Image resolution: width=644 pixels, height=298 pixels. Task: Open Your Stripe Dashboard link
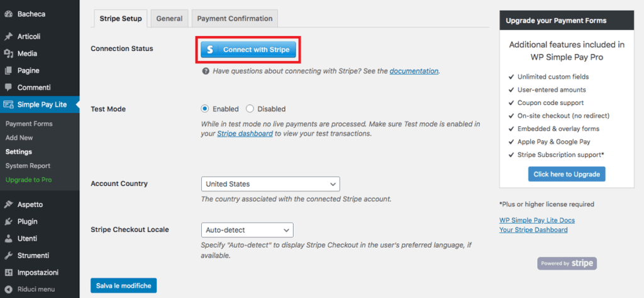[533, 230]
